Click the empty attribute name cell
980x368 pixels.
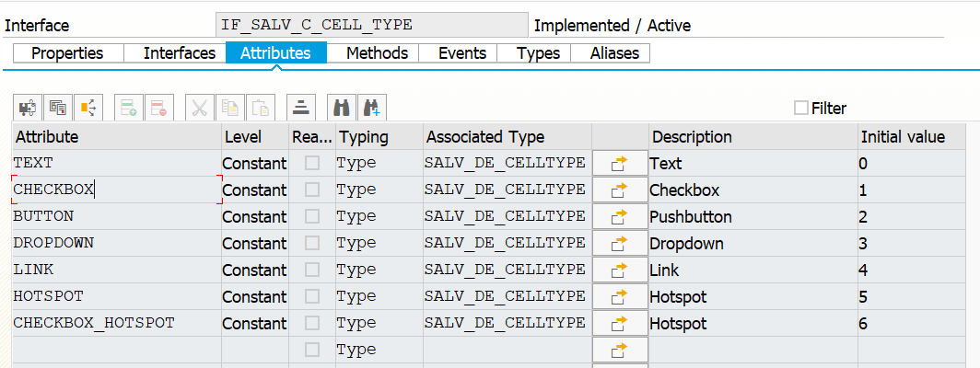click(117, 350)
